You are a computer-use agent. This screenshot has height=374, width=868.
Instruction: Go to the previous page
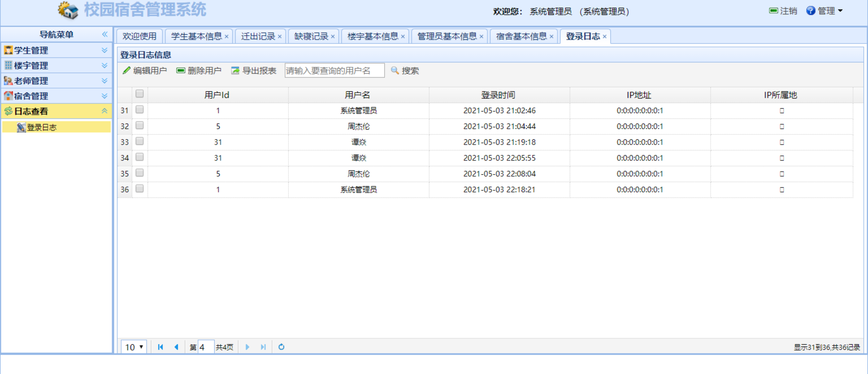176,347
